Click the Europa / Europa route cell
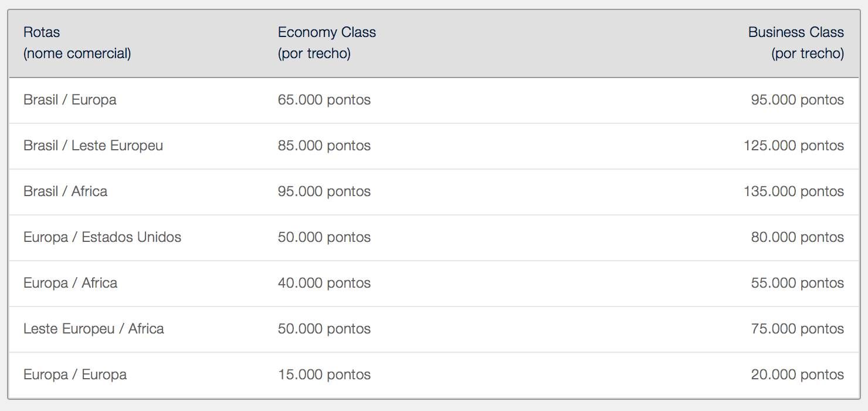This screenshot has height=411, width=868. [75, 375]
